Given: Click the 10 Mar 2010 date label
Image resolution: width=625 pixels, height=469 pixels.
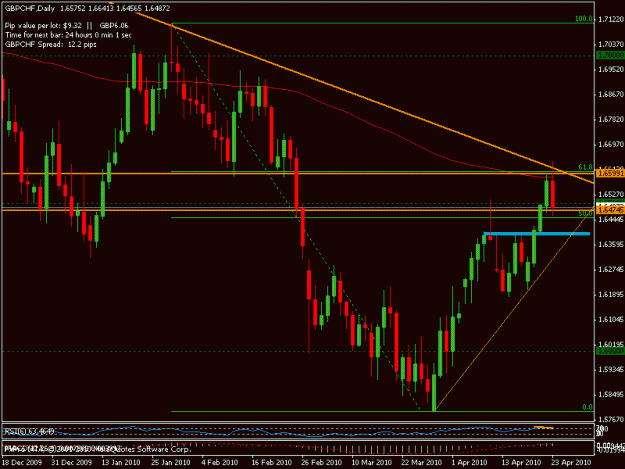Looking at the screenshot, I should 371,462.
